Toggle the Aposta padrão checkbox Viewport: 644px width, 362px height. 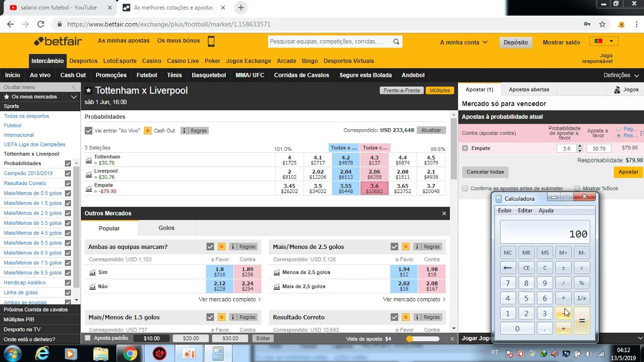pyautogui.click(x=88, y=338)
